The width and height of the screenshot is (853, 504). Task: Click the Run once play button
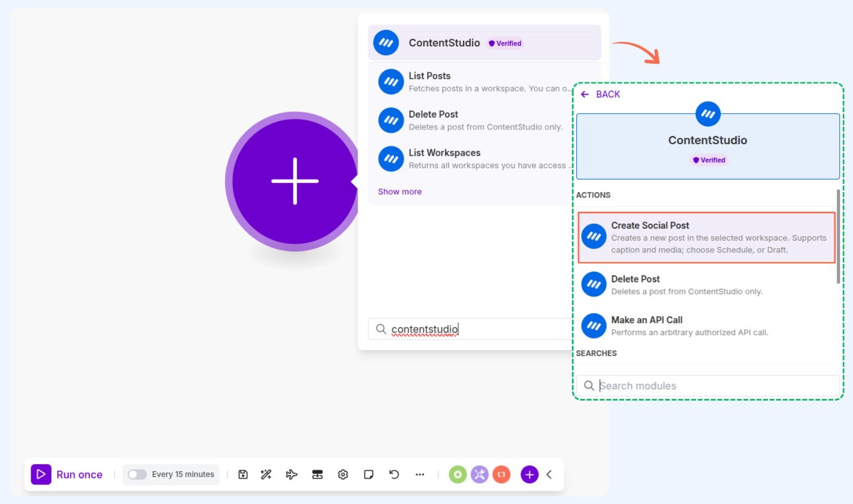coord(41,475)
